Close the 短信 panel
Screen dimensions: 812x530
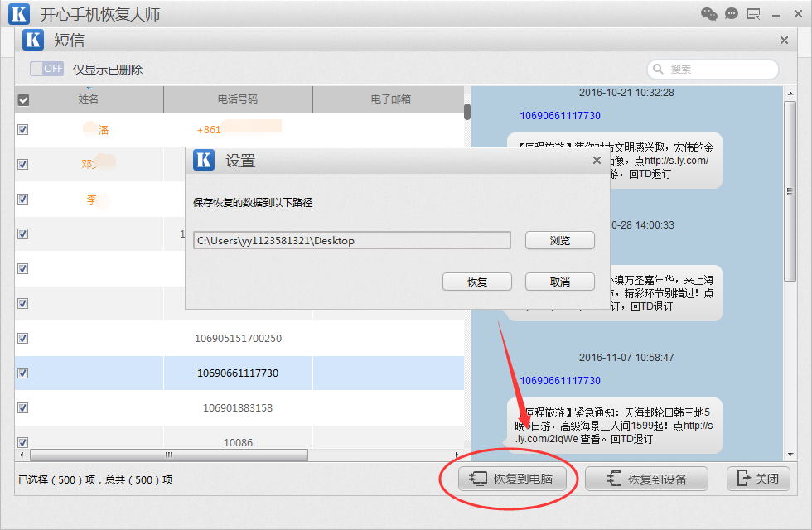click(x=784, y=41)
